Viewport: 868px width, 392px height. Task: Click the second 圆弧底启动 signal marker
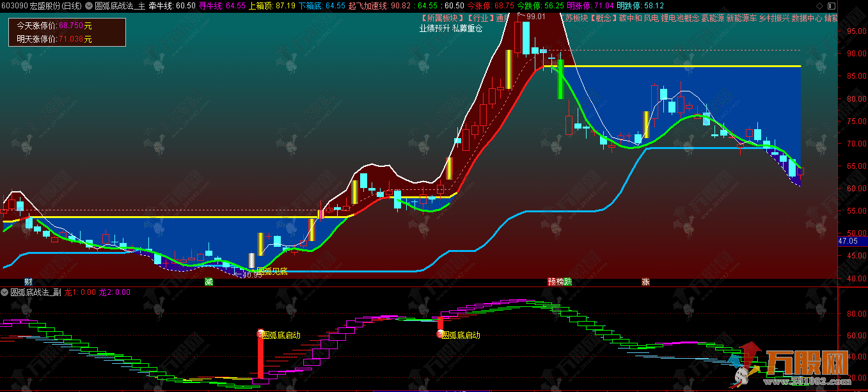pyautogui.click(x=440, y=334)
